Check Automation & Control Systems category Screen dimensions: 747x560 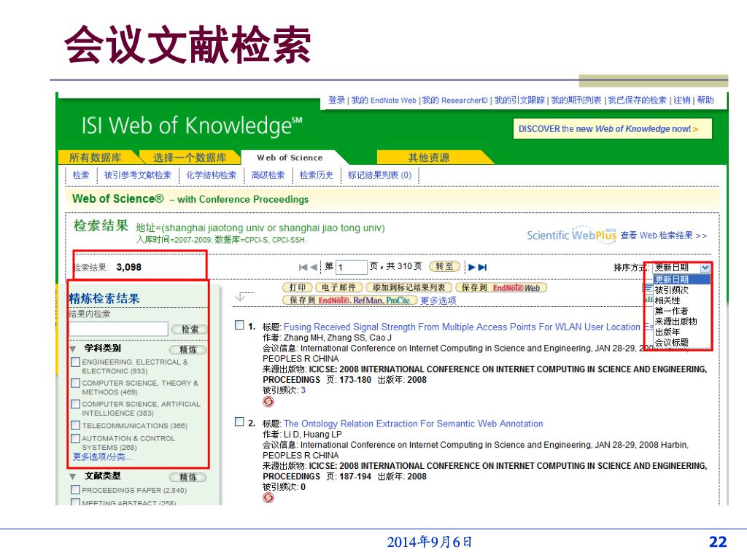[75, 438]
